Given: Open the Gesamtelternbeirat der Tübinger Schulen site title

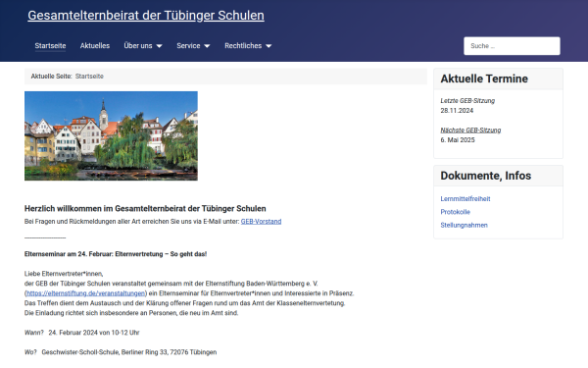Looking at the screenshot, I should pos(146,16).
